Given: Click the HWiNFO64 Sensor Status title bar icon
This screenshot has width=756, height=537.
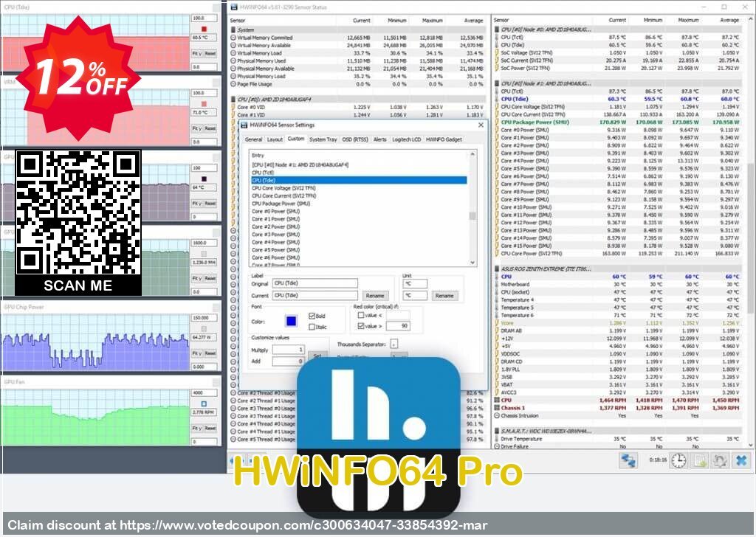Looking at the screenshot, I should click(234, 7).
